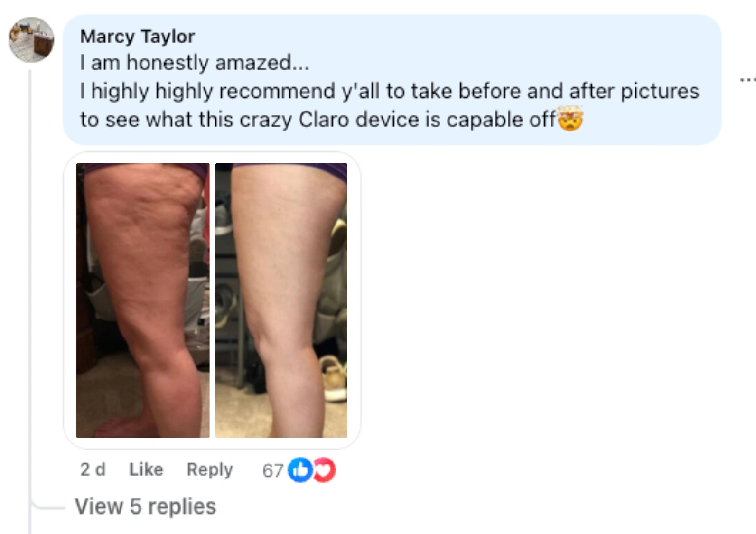The height and width of the screenshot is (534, 756).
Task: Expand View 5 replies
Action: click(x=145, y=506)
